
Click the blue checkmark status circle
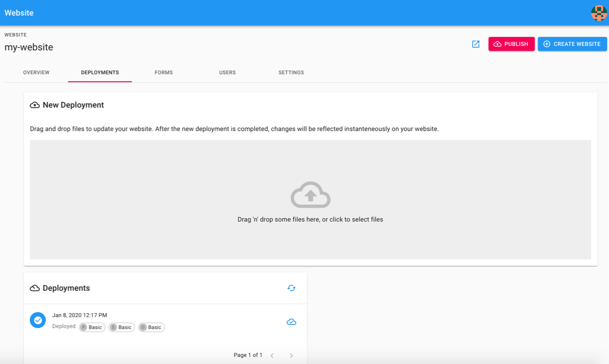pos(38,320)
